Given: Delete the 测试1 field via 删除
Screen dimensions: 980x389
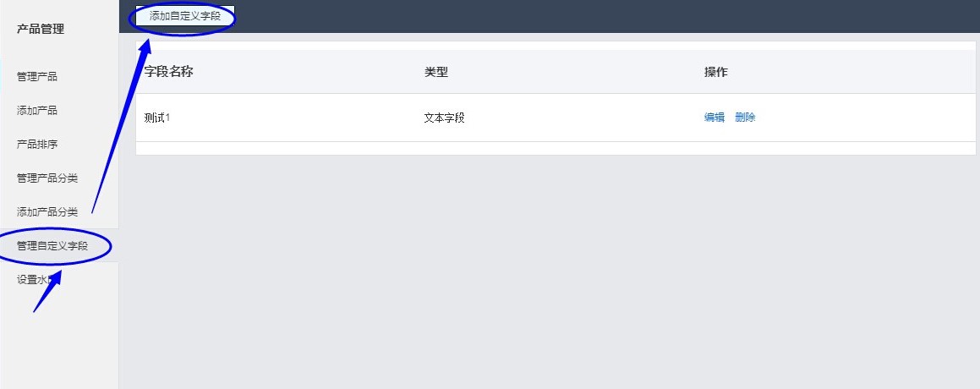Looking at the screenshot, I should click(746, 117).
